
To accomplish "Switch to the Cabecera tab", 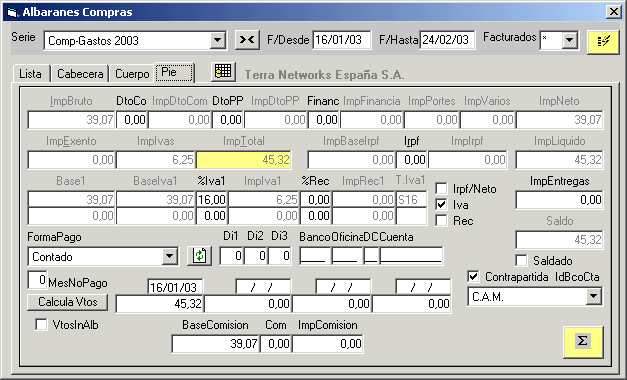I will click(80, 74).
